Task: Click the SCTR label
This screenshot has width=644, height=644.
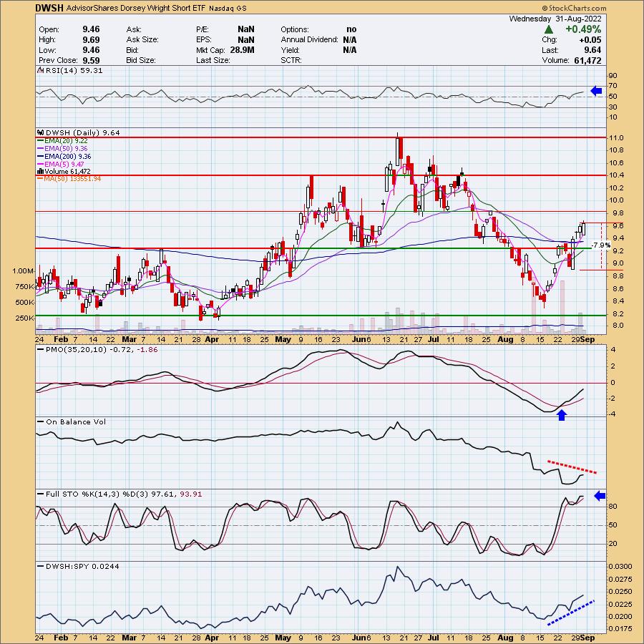Action: (x=291, y=60)
